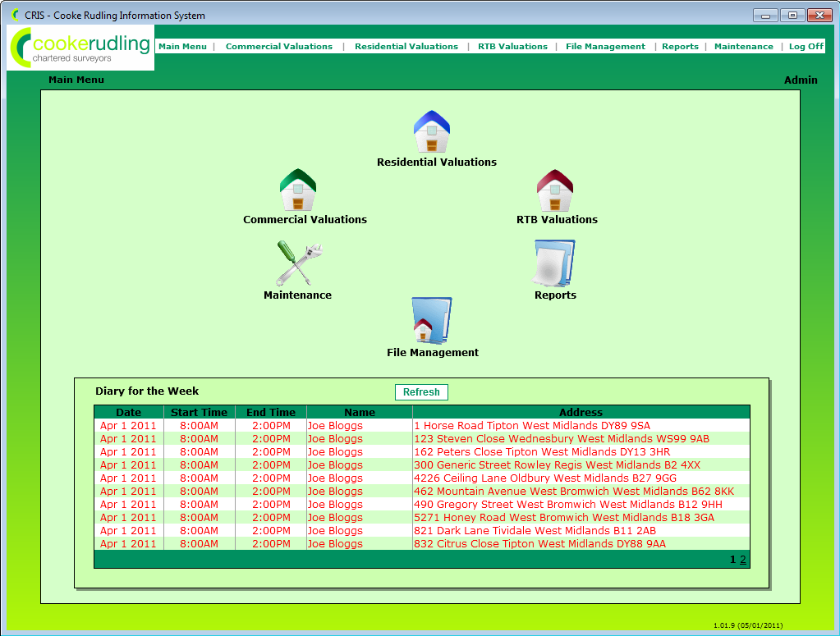
Task: Log Off from the navigation bar
Action: point(806,47)
